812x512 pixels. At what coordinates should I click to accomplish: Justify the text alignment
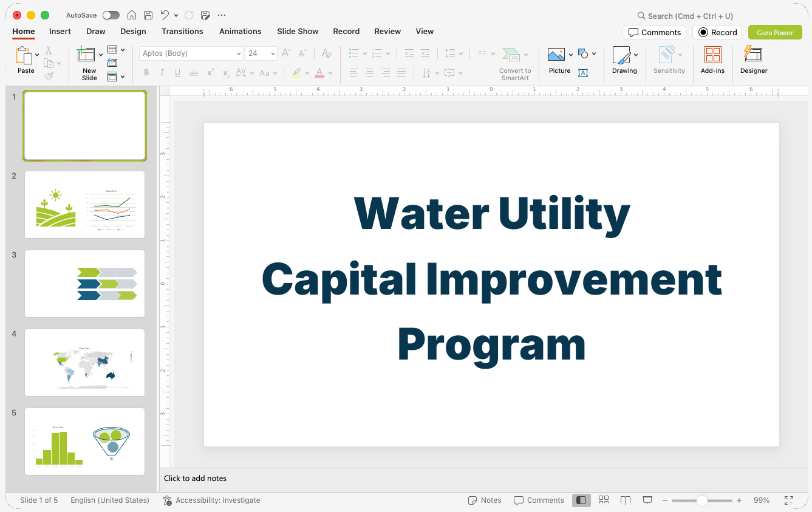pyautogui.click(x=401, y=73)
